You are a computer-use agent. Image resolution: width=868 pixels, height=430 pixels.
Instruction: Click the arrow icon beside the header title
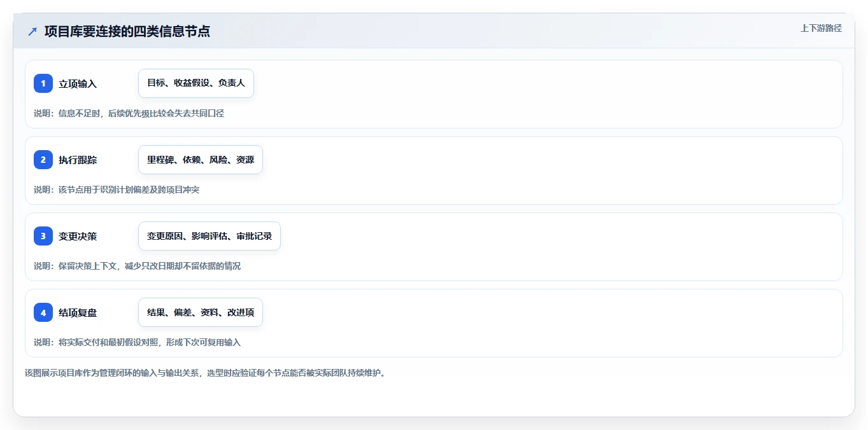click(32, 31)
